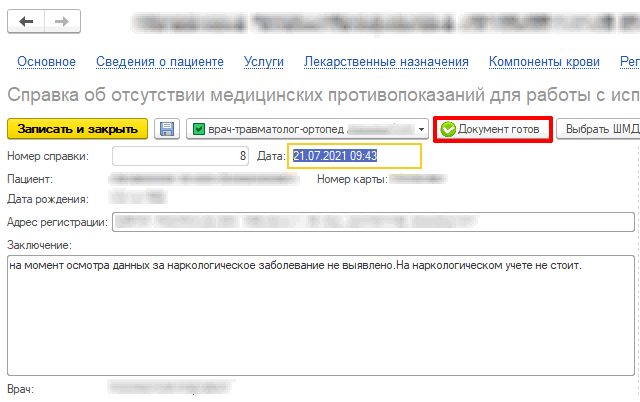
Task: Click the back navigation arrow
Action: coord(26,22)
